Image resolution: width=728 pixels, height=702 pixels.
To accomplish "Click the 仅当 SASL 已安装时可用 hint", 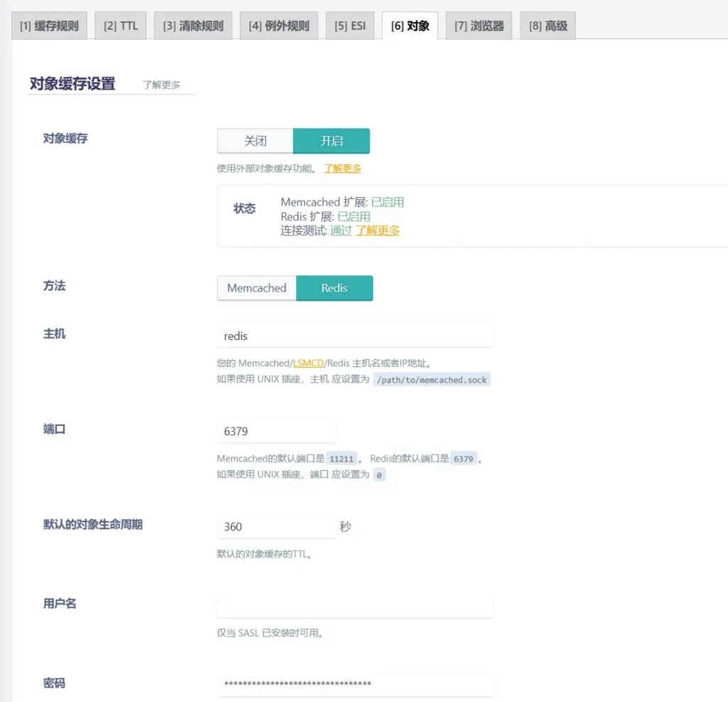I will click(x=270, y=633).
